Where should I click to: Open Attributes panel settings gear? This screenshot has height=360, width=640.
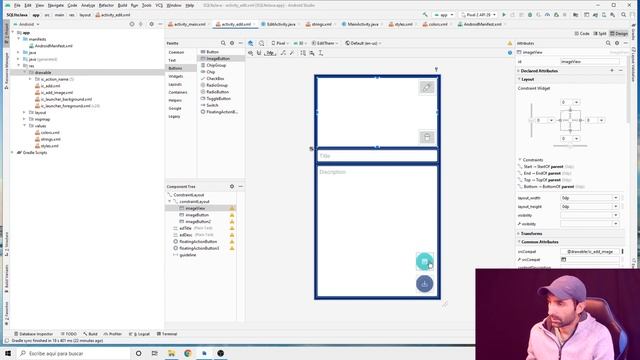[617, 43]
